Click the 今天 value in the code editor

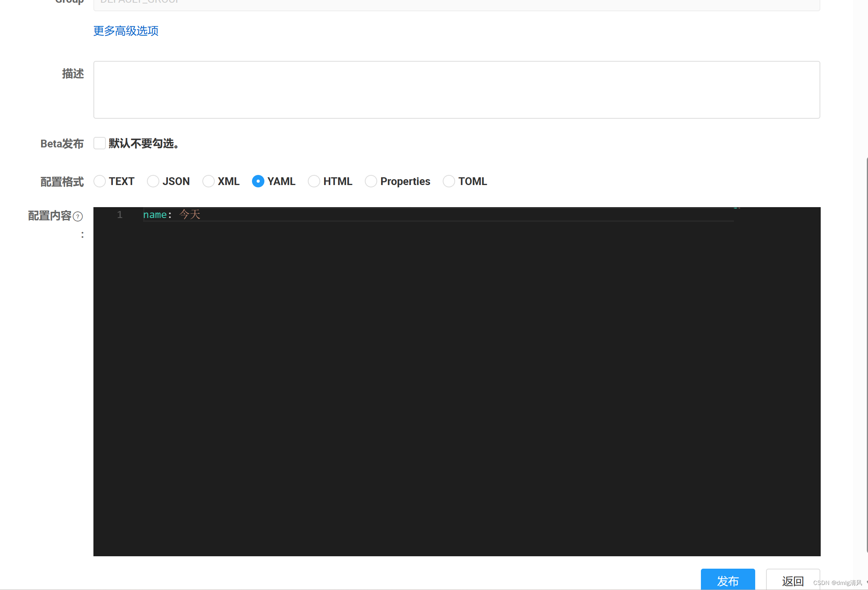pos(190,215)
